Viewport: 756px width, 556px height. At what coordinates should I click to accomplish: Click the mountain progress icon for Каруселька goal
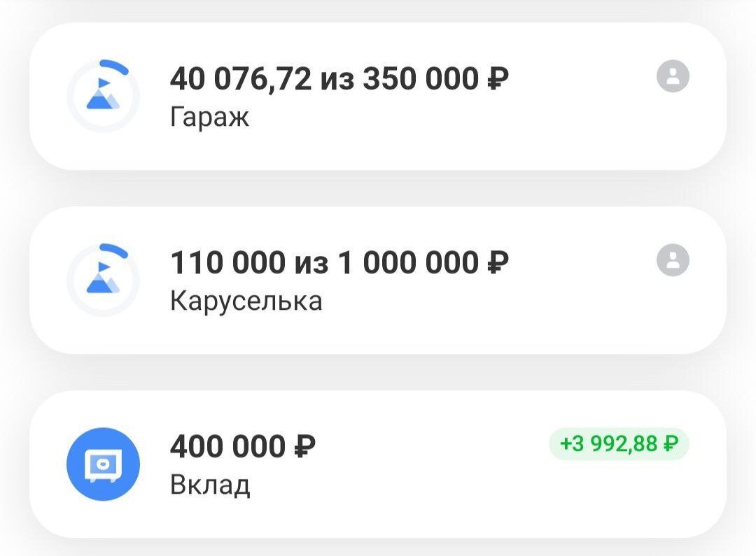pos(104,279)
